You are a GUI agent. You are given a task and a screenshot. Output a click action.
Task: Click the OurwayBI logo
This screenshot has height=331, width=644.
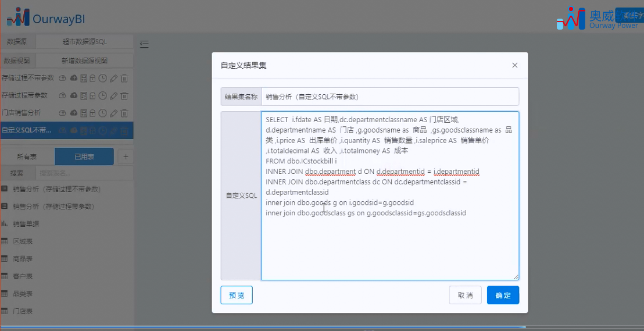coord(46,17)
